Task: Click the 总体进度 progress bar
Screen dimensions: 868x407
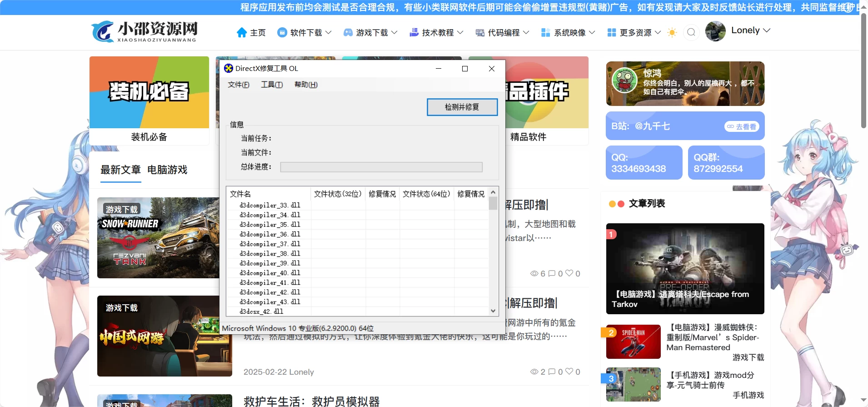Action: (381, 167)
